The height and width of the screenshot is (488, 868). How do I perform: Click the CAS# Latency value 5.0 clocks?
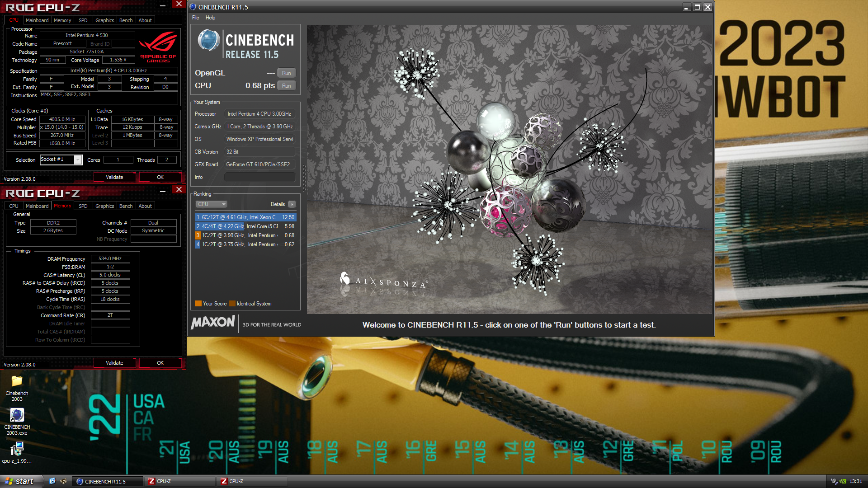coord(110,275)
